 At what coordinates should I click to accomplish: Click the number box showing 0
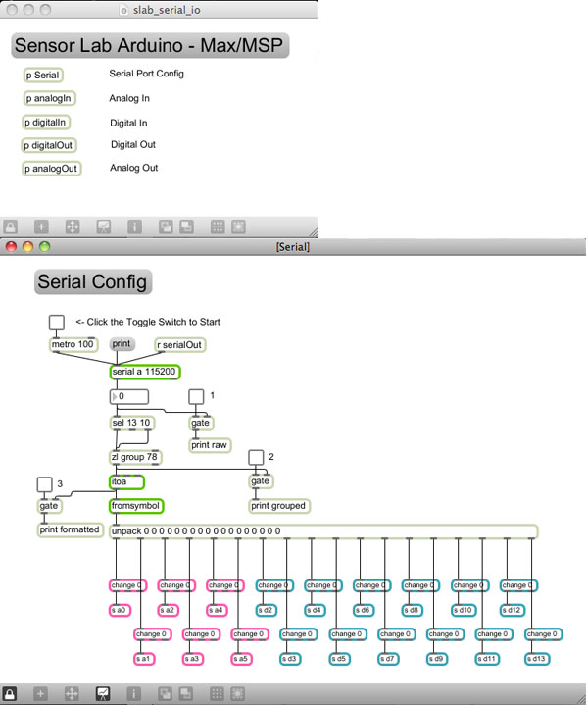click(x=129, y=397)
